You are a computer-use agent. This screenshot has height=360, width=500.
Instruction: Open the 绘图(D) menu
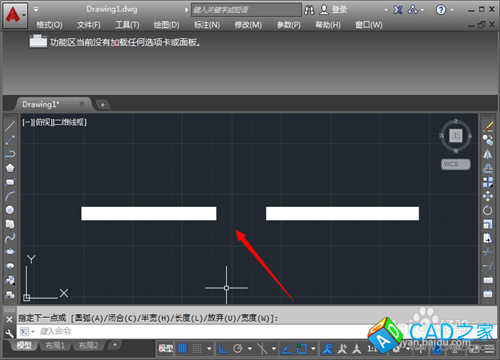(x=166, y=25)
